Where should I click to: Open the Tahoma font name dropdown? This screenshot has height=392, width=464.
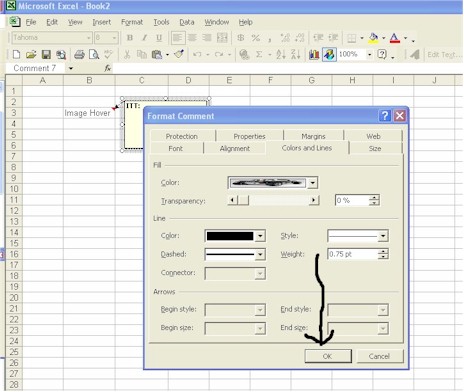[89, 38]
